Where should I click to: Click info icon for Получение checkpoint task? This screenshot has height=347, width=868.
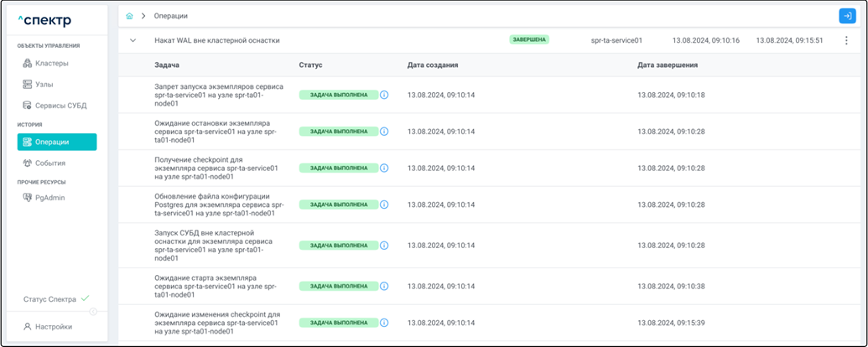(x=384, y=168)
